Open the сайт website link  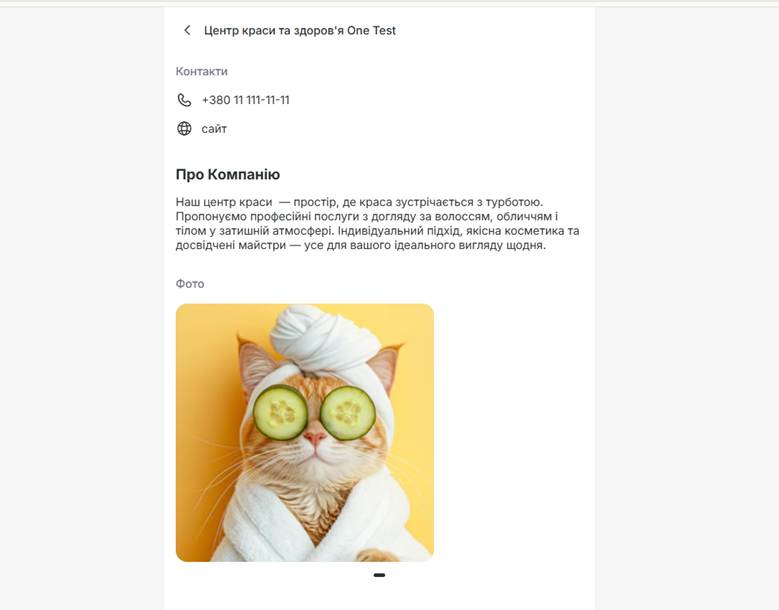tap(214, 129)
